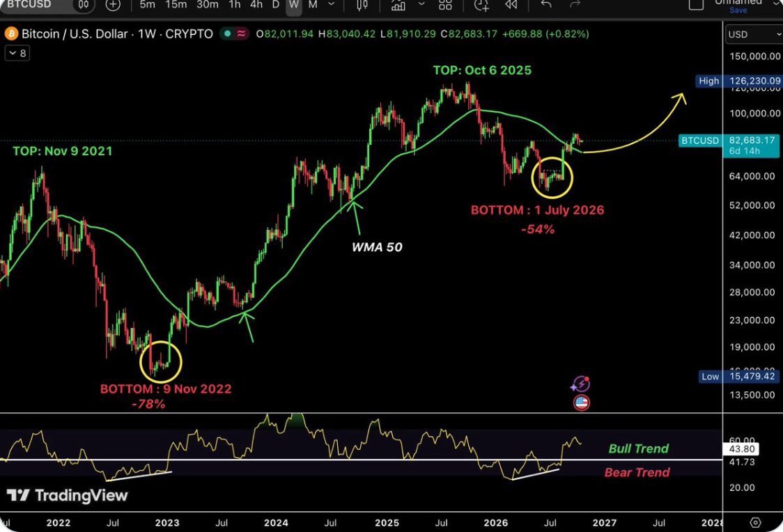
Task: Click the US flag economic event icon
Action: [581, 402]
